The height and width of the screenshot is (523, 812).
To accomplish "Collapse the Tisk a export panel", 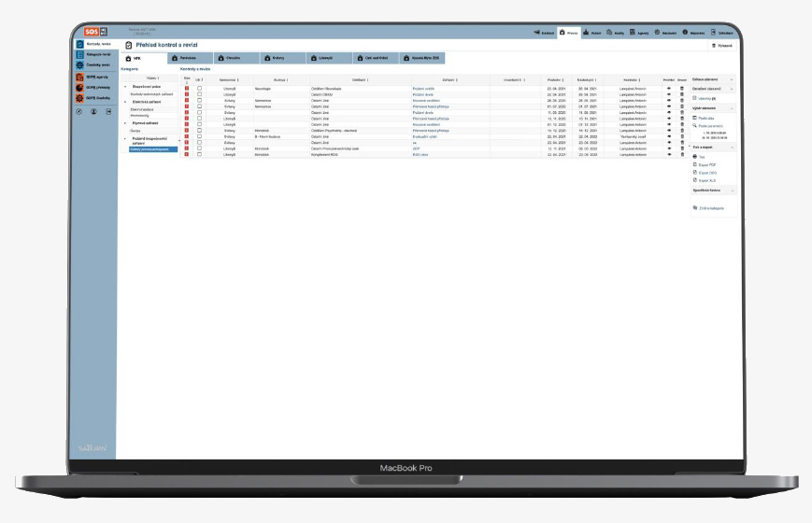I will coord(732,147).
